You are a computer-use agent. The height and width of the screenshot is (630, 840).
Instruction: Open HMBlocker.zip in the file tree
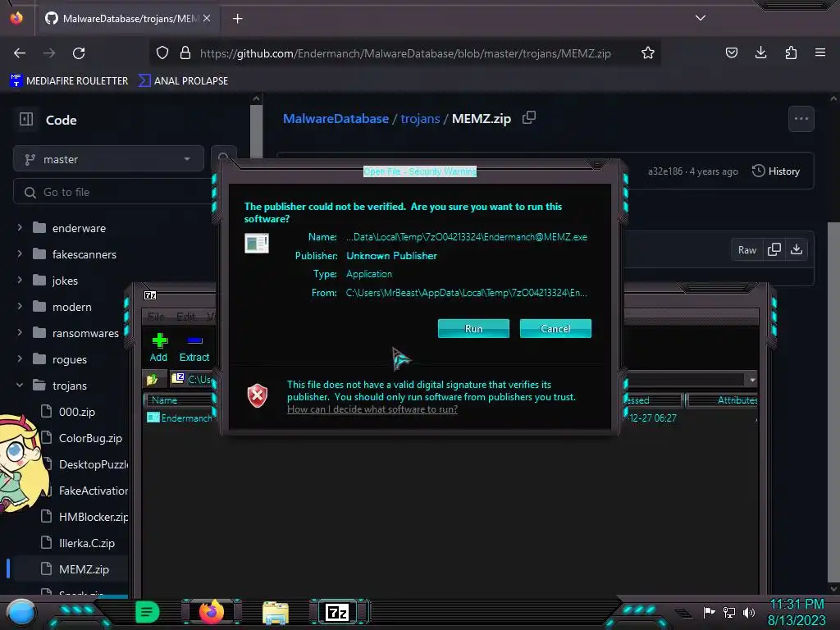coord(93,517)
